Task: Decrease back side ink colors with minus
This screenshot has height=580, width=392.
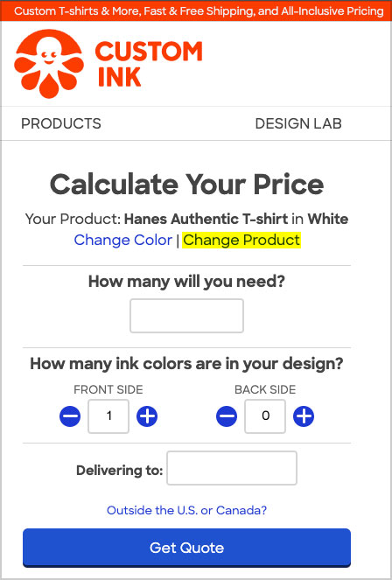Action: (227, 416)
